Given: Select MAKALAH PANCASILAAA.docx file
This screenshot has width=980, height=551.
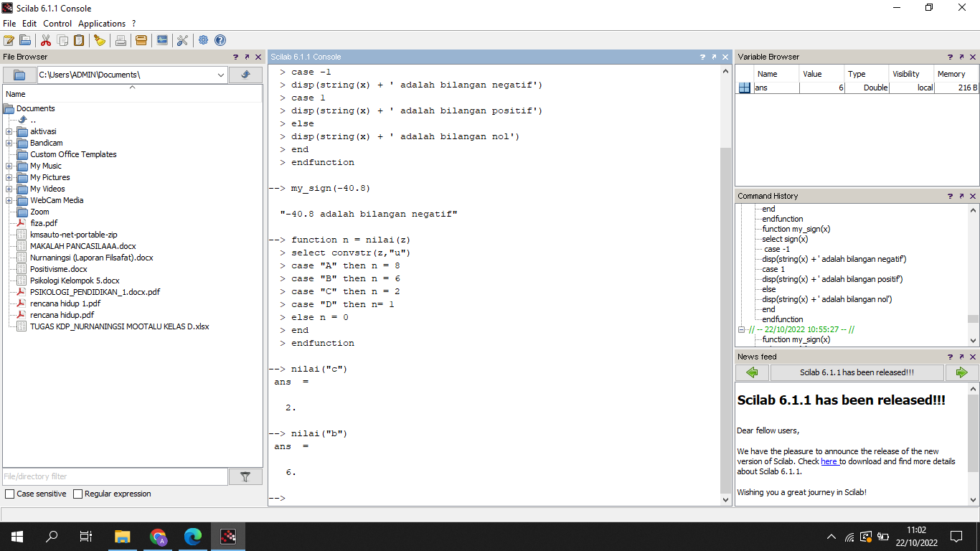Looking at the screenshot, I should click(83, 246).
